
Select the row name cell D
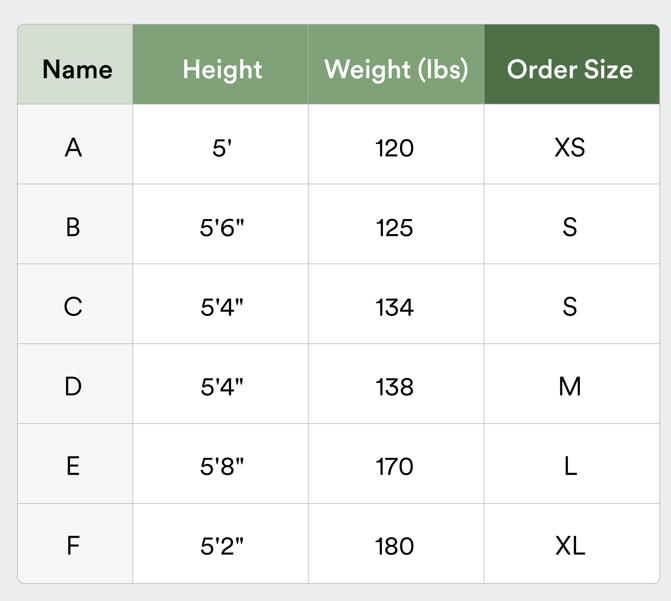[73, 386]
